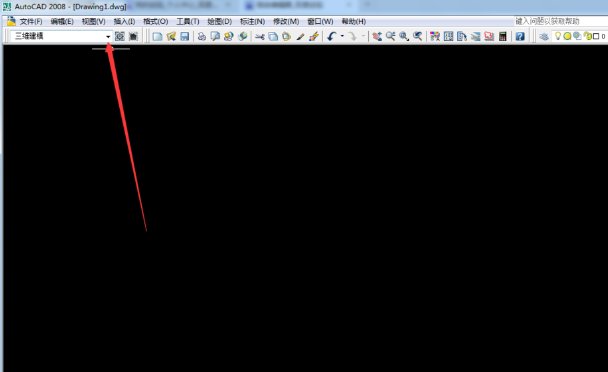Click the Redo arrow icon

pyautogui.click(x=352, y=36)
